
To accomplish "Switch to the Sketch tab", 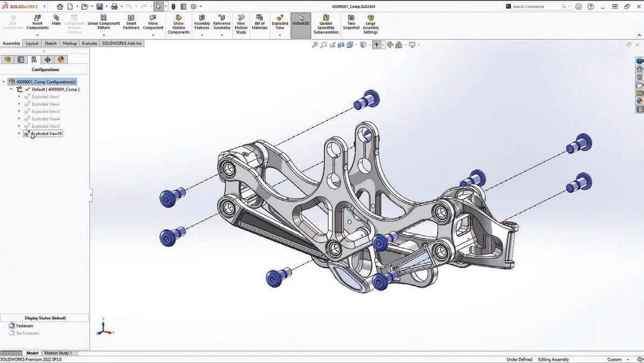I will [51, 44].
